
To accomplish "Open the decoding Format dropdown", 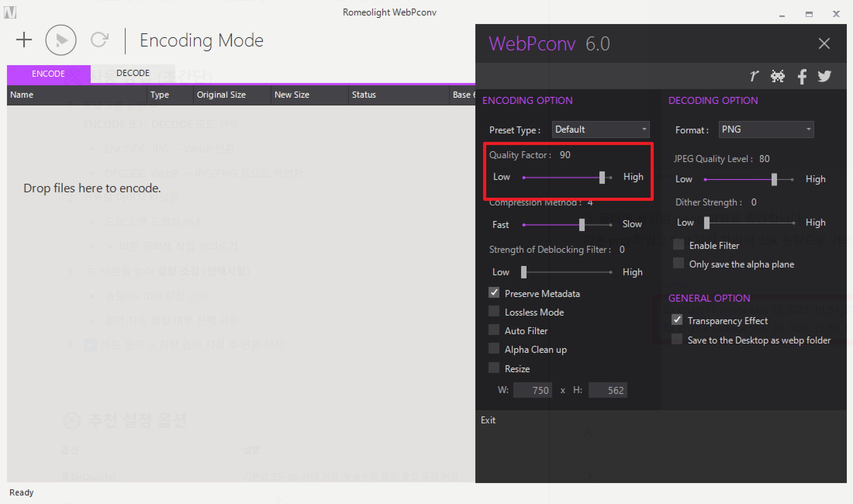I will pyautogui.click(x=766, y=129).
